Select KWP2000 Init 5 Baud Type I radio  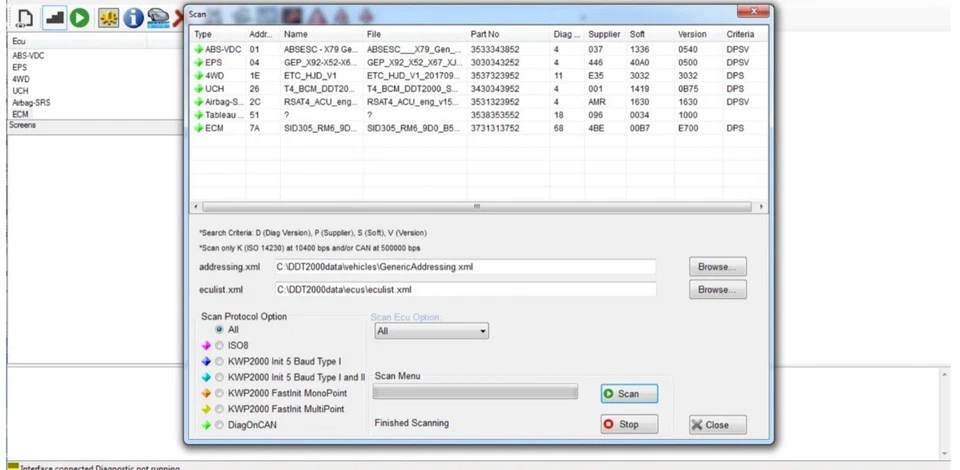[219, 362]
